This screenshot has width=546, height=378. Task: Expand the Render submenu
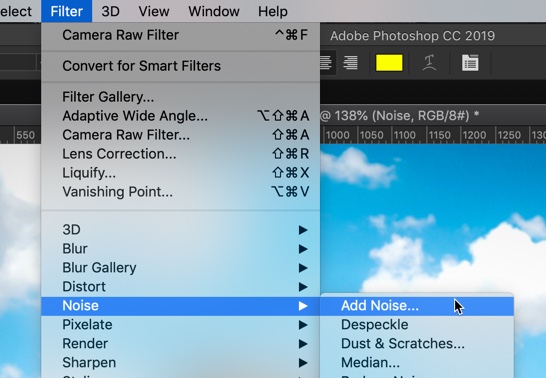click(x=180, y=344)
